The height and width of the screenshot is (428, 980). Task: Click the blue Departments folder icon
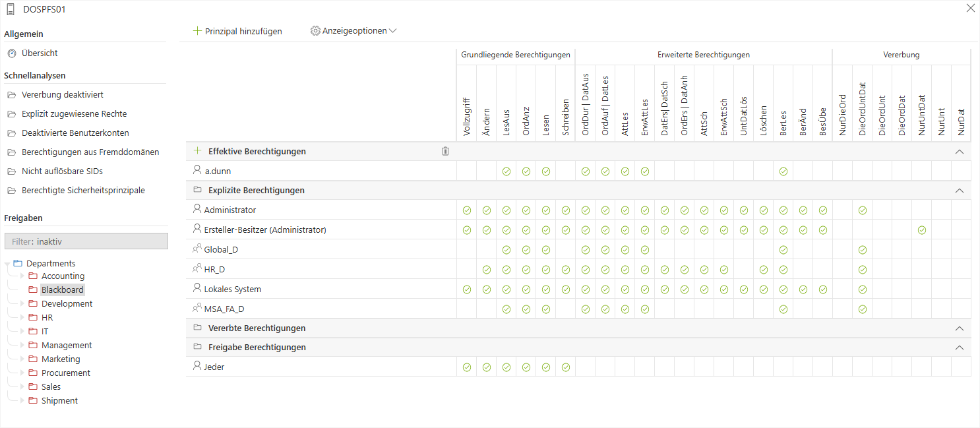coord(18,263)
